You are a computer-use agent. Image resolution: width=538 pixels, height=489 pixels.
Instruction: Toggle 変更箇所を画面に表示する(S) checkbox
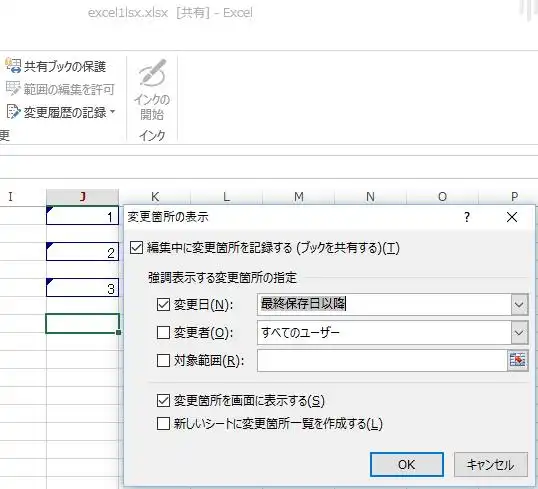[x=163, y=400]
